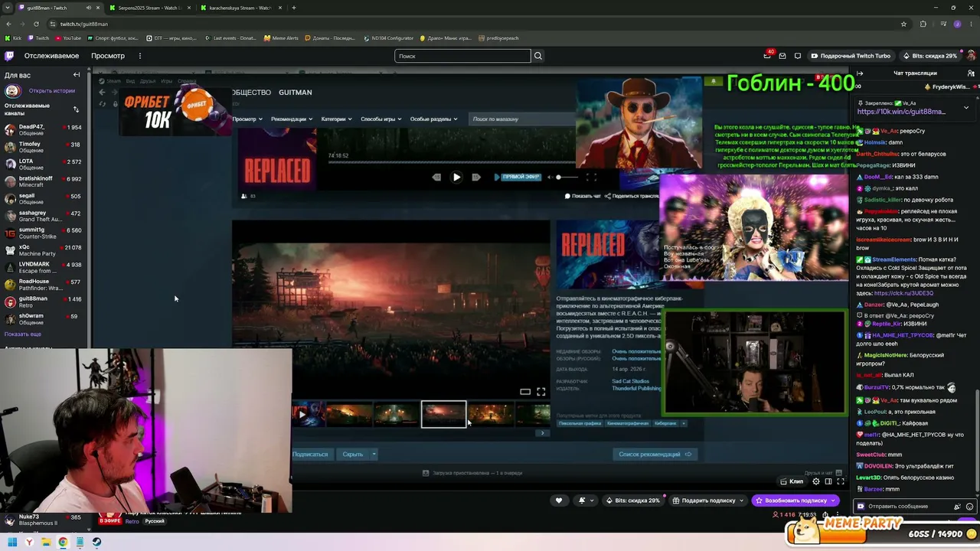Maximize the Steam screenshot viewer
The width and height of the screenshot is (980, 551).
click(x=541, y=392)
